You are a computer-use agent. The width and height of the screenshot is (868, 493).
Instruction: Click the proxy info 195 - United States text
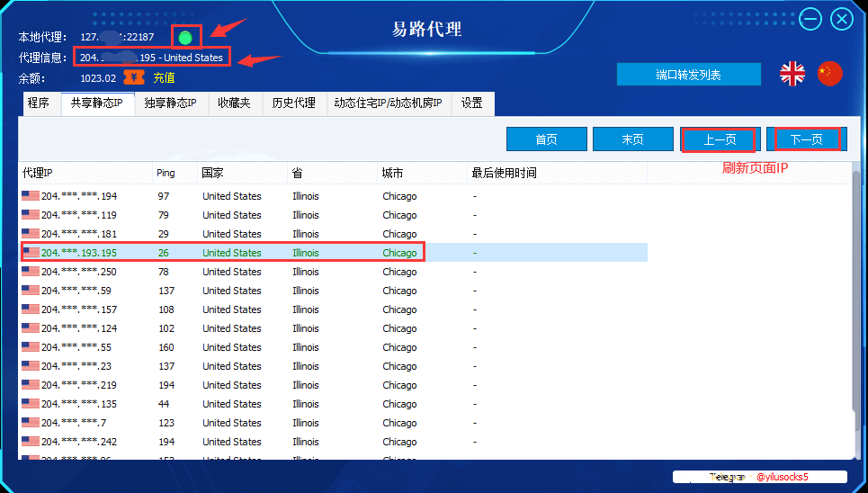coord(181,58)
